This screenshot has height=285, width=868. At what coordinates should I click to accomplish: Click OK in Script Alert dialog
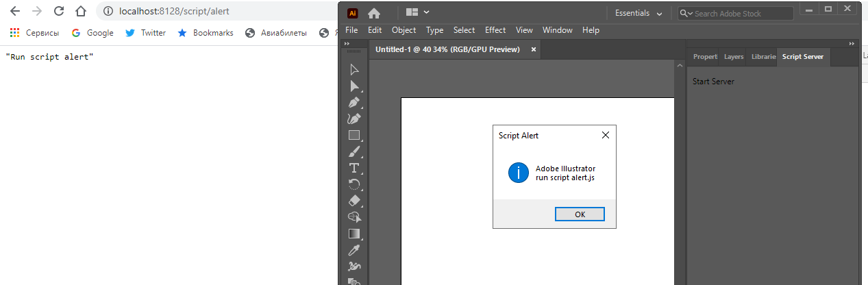580,214
